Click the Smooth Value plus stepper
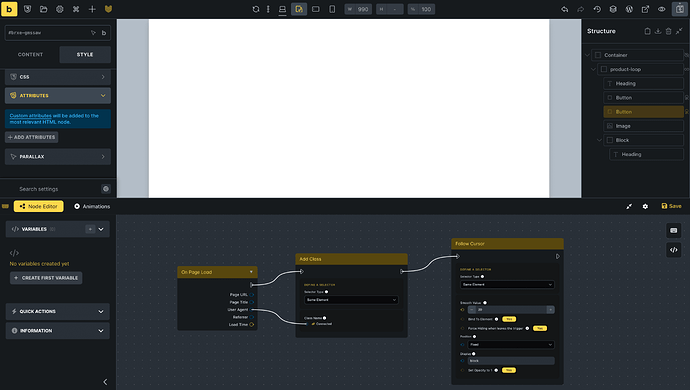690x390 pixels. [x=550, y=310]
